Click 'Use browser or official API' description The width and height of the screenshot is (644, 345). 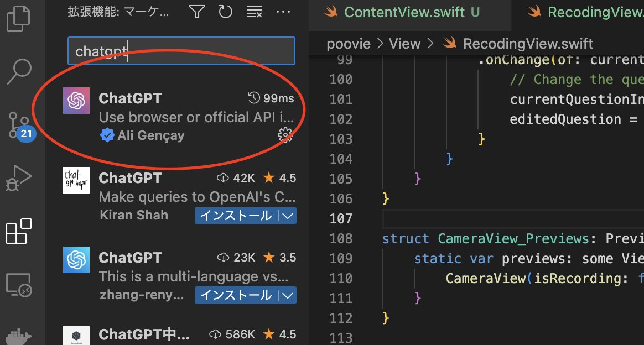(x=196, y=117)
